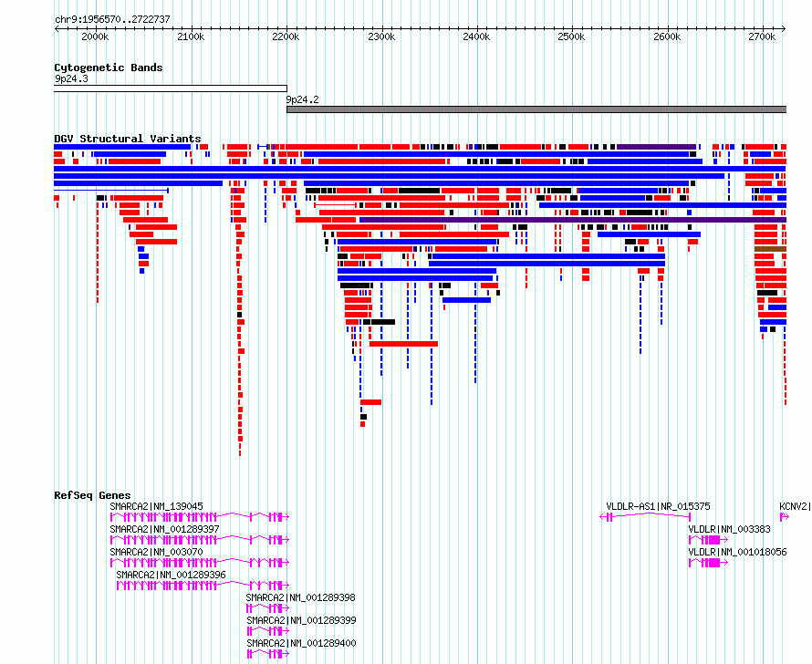Select SMARCA2|NM_003070 transcript label
The image size is (812, 664).
tap(156, 552)
